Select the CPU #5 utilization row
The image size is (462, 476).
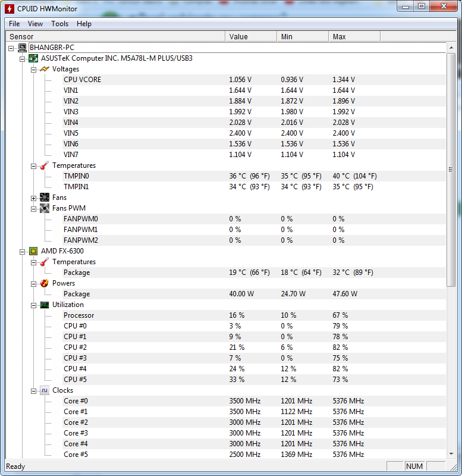(x=254, y=380)
